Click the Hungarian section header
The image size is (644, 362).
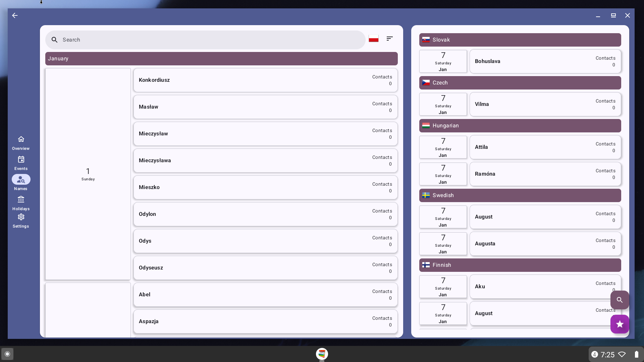point(520,126)
